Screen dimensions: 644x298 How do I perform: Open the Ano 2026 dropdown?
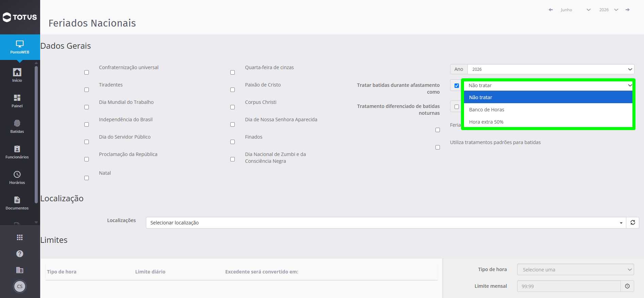551,69
